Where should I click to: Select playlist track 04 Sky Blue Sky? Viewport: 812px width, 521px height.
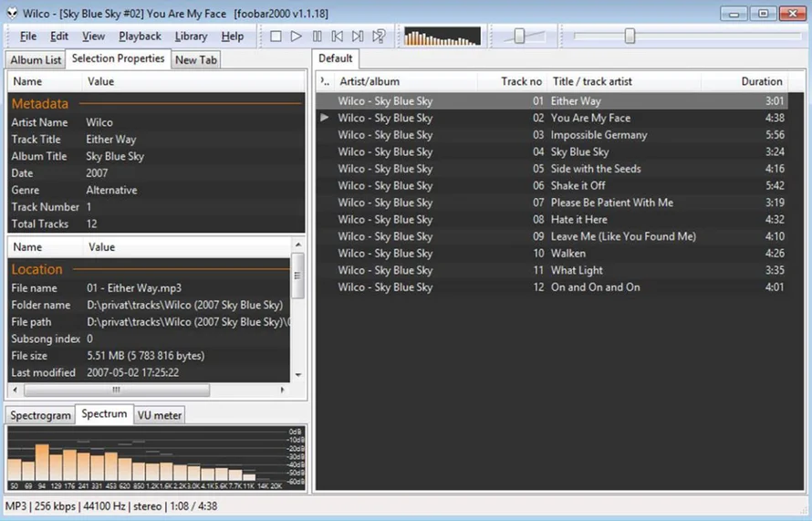(x=552, y=151)
